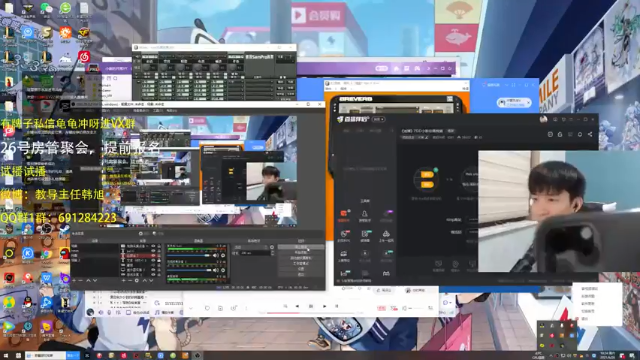Viewport: 640px width, 360px height.
Task: Adjust OBS transition duration stepper
Action: [273, 253]
